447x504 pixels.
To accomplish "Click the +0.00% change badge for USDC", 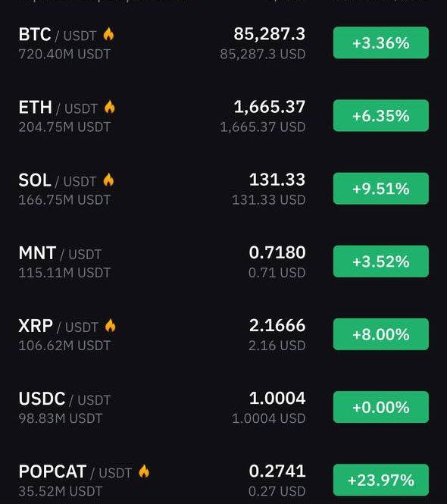I will tap(381, 407).
